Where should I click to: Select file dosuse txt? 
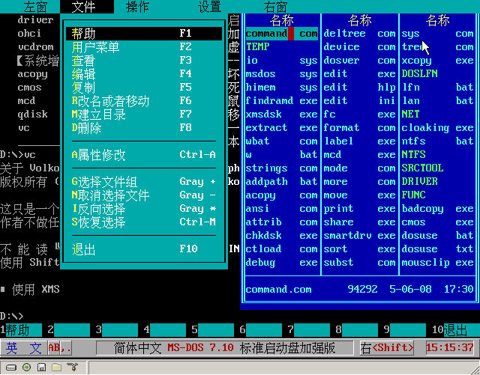pos(438,249)
